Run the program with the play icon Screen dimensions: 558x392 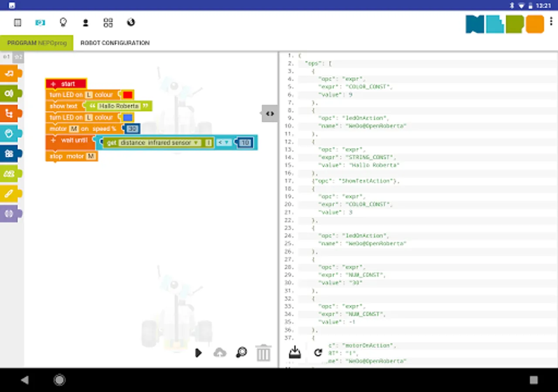[x=198, y=353]
